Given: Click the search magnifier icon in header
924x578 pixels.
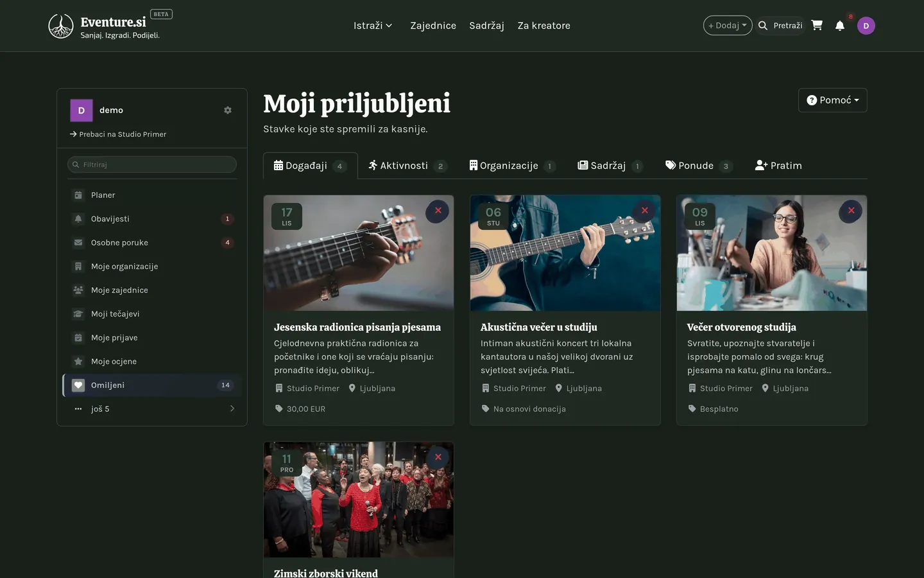Looking at the screenshot, I should pos(763,26).
